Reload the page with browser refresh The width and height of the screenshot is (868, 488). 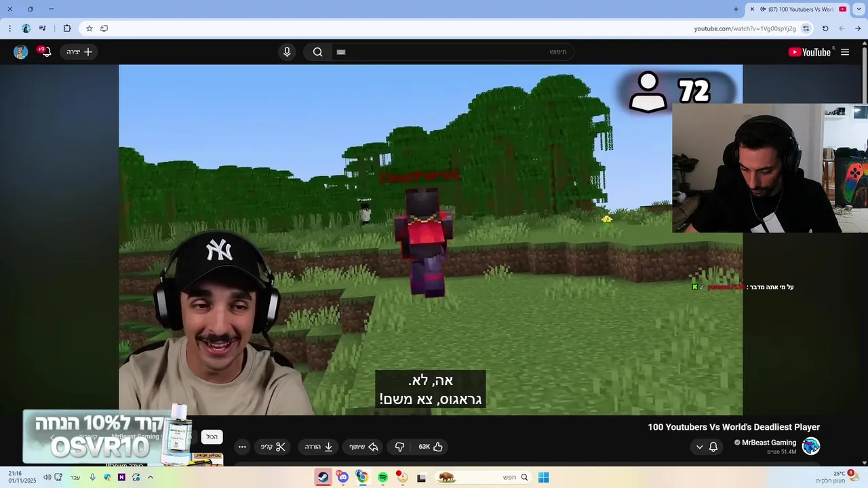point(825,28)
